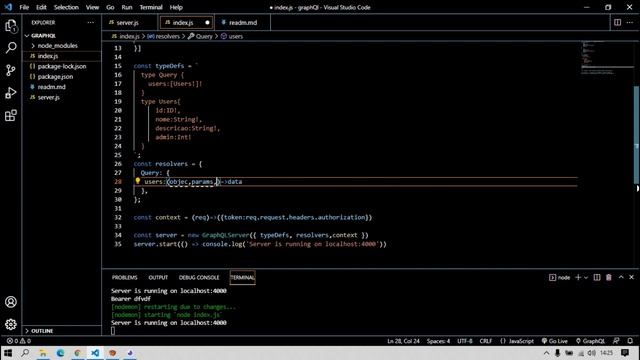The height and width of the screenshot is (360, 640).
Task: Open the Search view in activity bar
Action: [x=11, y=48]
